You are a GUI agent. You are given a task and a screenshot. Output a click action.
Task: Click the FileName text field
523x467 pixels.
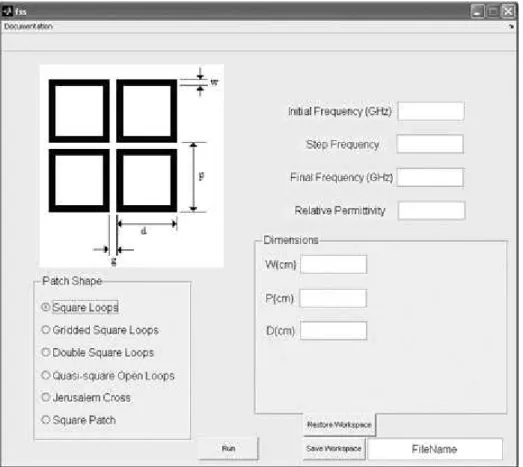click(x=435, y=449)
